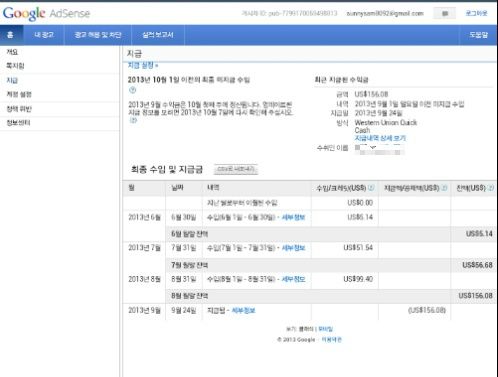Open help icon in 지급액/공제액(US$) column header
Image resolution: width=498 pixels, height=377 pixels.
[x=444, y=188]
